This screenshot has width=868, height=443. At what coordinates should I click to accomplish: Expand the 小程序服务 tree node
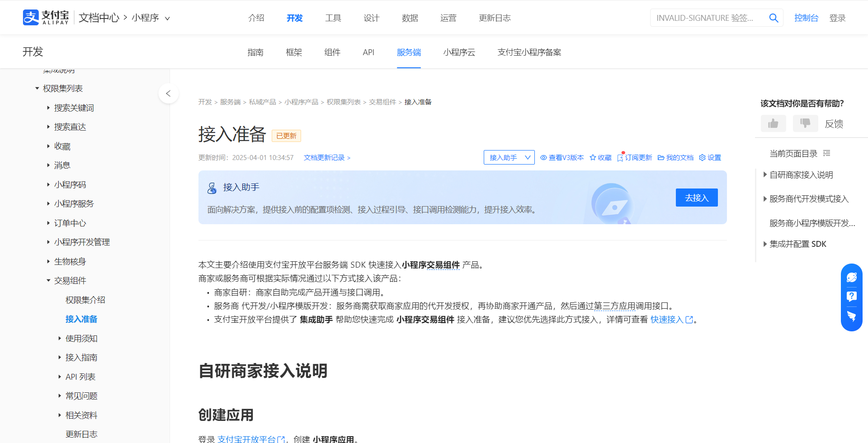(x=48, y=203)
